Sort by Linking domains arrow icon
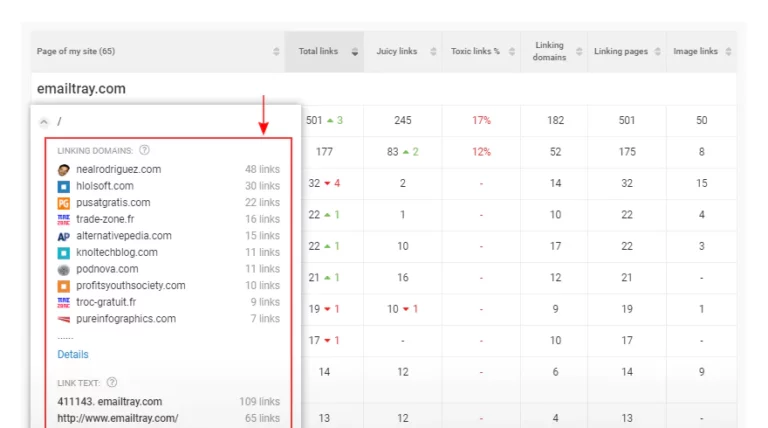The height and width of the screenshot is (428, 768). pos(579,51)
